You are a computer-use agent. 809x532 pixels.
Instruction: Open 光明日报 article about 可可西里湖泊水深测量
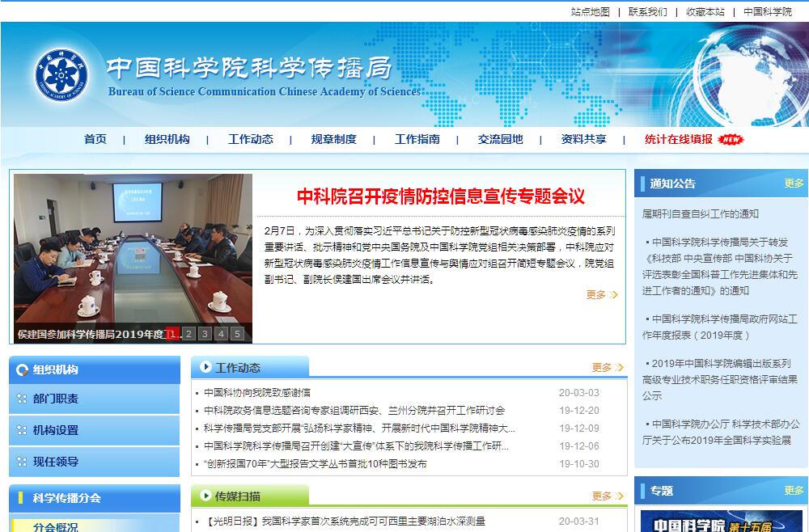tap(346, 521)
